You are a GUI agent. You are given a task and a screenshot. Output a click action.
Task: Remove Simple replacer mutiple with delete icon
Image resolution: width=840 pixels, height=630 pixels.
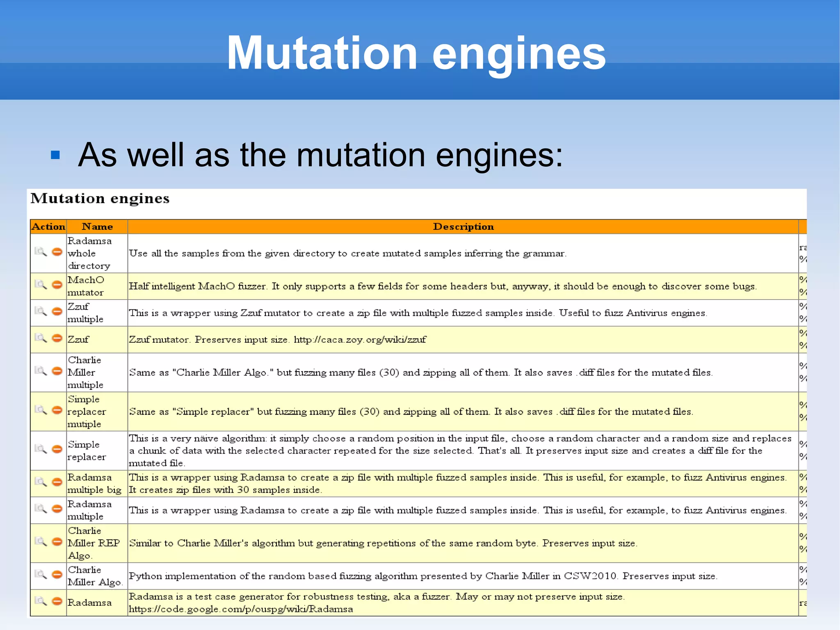click(x=57, y=410)
